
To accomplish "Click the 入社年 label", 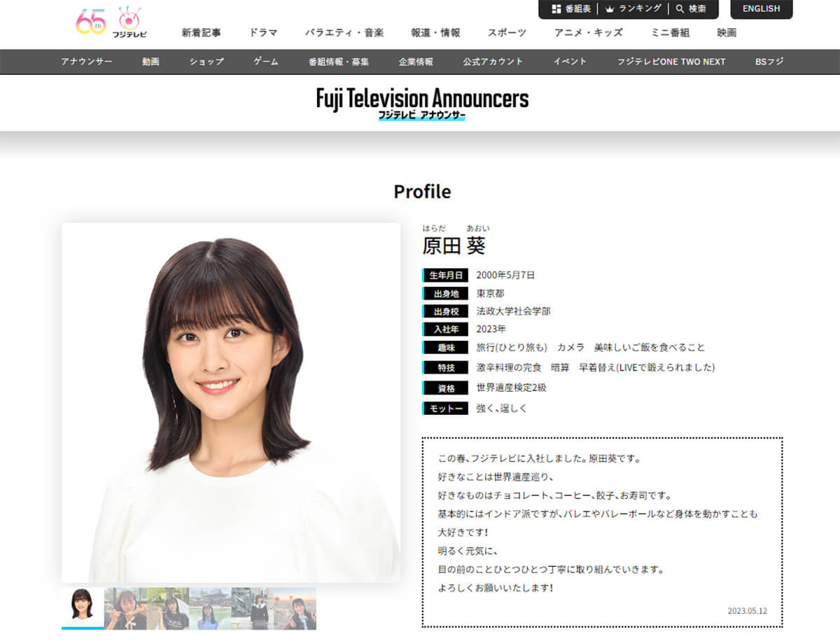I will click(445, 329).
